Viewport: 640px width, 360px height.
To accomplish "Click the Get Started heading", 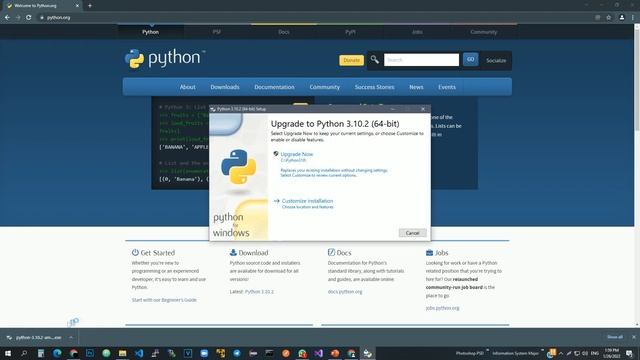I will coord(158,253).
